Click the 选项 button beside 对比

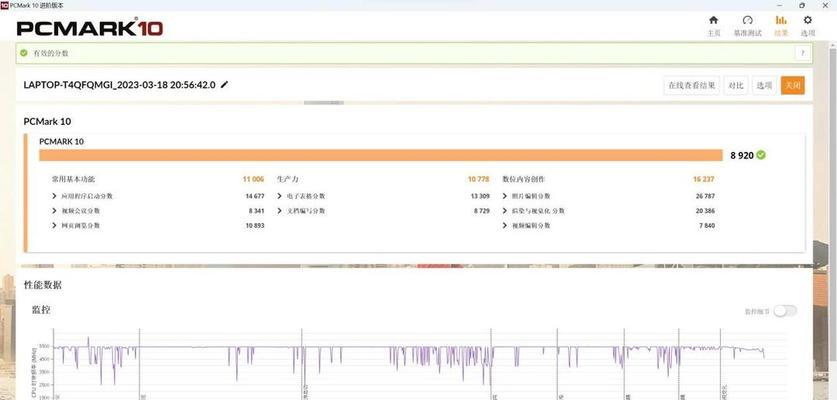pyautogui.click(x=764, y=85)
